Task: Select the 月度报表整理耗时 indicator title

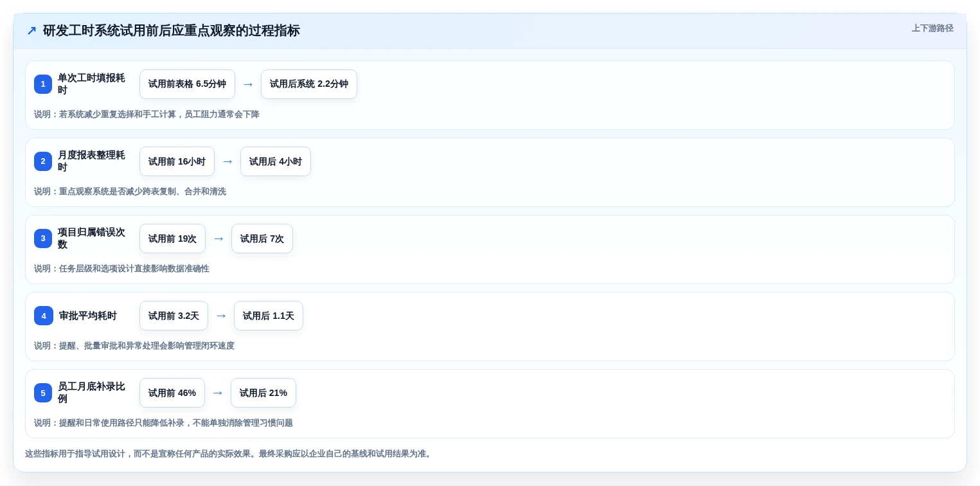Action: pos(91,161)
